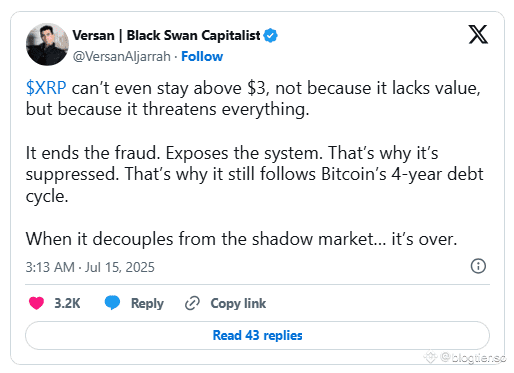Click the 'When it decouples' sentence
Viewport: 514px width, 373px height.
point(241,239)
